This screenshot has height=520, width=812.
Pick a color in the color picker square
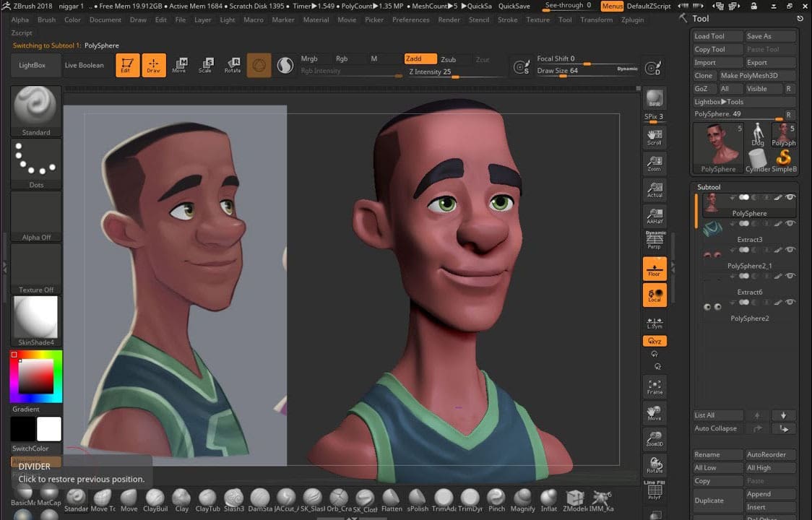pyautogui.click(x=35, y=376)
